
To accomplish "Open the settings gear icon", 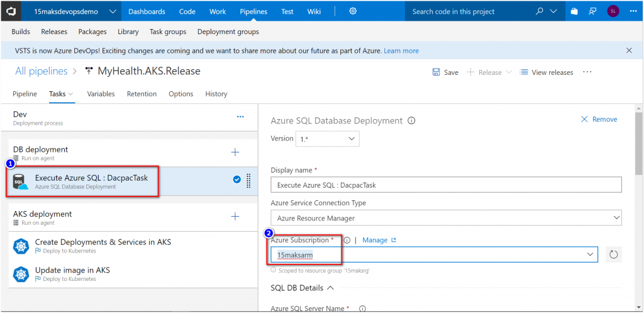I will click(x=353, y=11).
